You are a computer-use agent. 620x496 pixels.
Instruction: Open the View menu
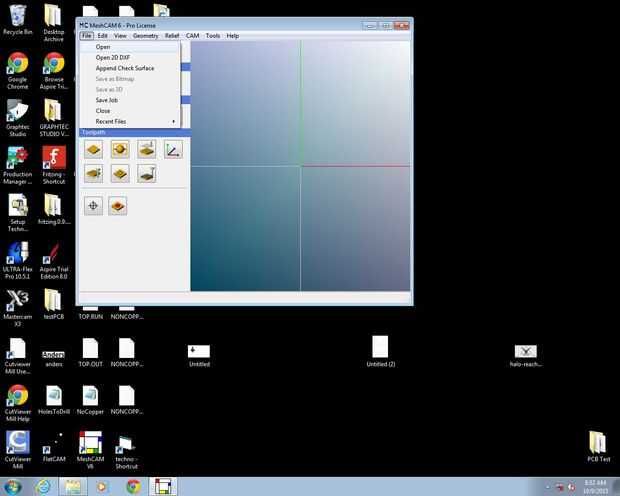click(x=120, y=36)
